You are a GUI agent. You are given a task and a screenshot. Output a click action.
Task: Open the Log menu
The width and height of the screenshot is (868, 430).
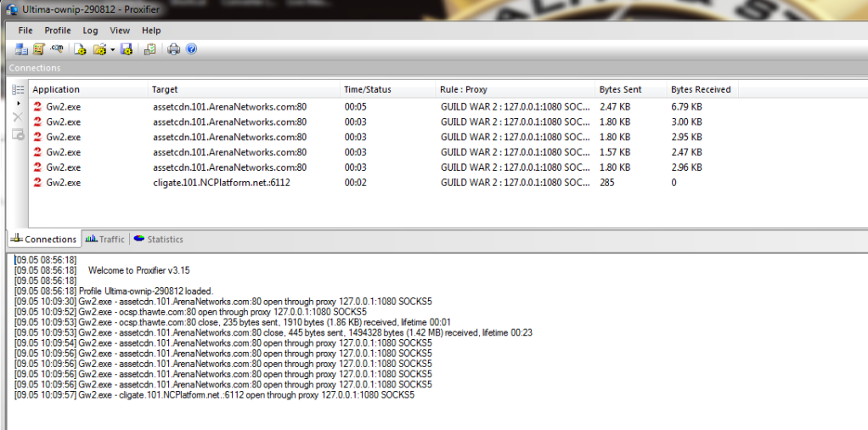[90, 31]
